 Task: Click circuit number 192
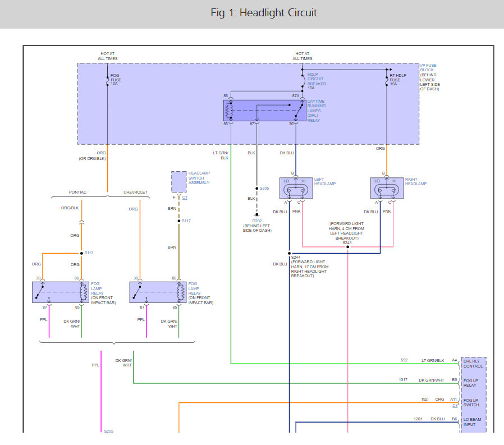point(424,400)
